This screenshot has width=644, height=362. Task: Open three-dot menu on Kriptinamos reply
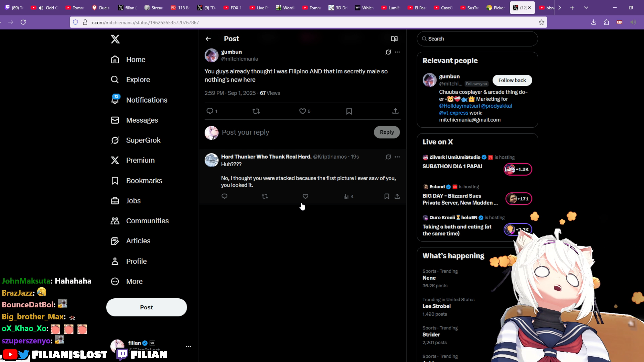click(397, 157)
